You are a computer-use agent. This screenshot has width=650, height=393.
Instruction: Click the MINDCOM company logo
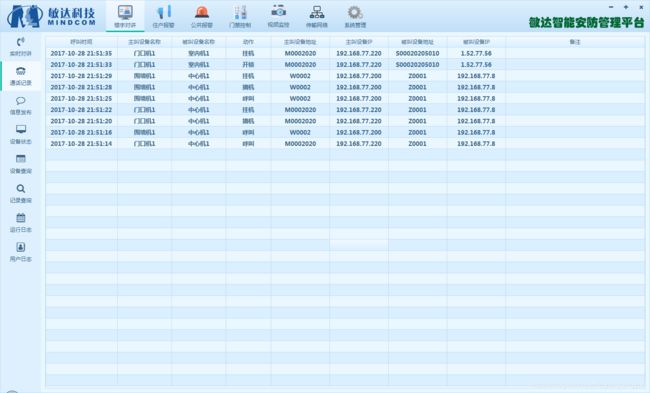pos(51,17)
